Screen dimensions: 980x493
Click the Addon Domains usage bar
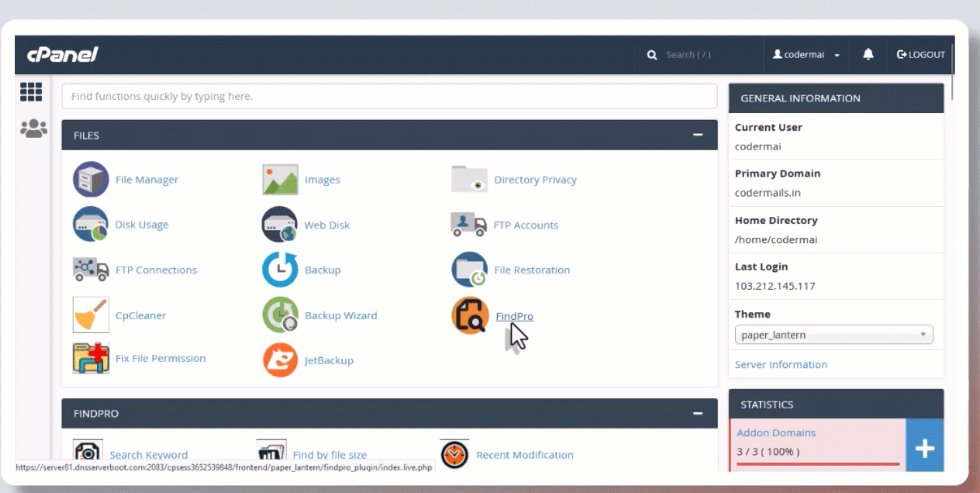(x=818, y=464)
